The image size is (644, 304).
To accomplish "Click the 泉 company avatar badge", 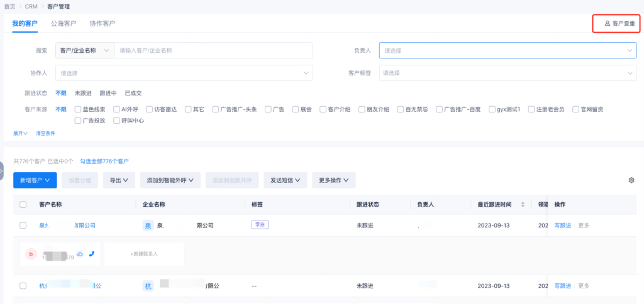I will (x=148, y=225).
